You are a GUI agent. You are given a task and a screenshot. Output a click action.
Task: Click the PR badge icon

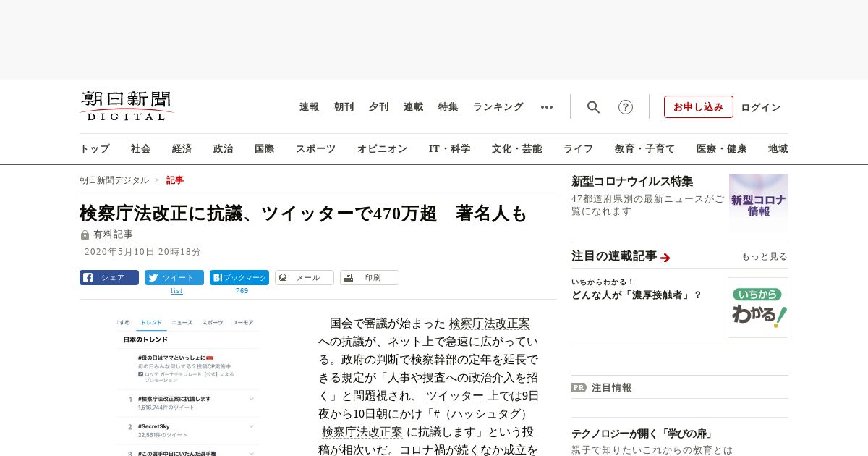tap(579, 387)
